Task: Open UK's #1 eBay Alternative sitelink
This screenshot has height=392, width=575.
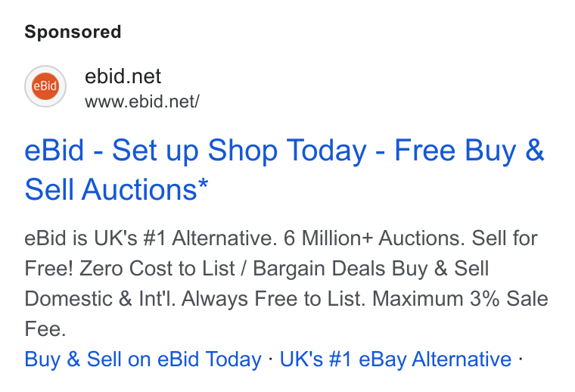Action: [x=395, y=359]
